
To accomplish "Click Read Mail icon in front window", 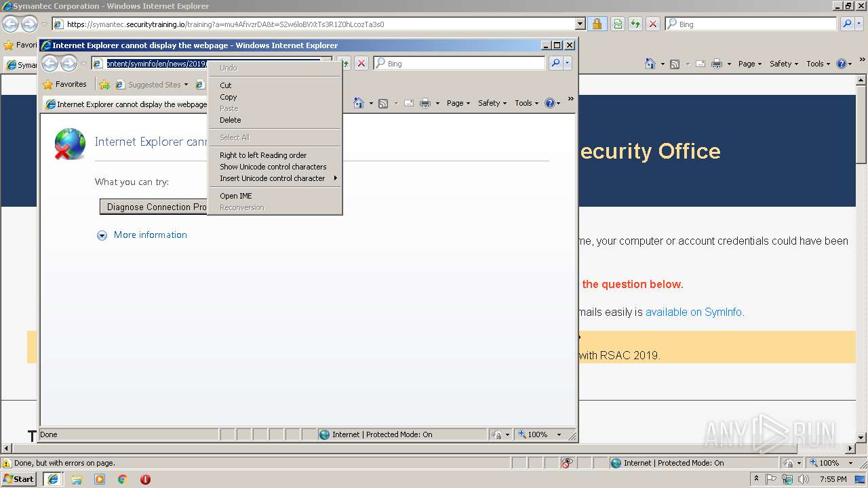I will click(x=409, y=103).
